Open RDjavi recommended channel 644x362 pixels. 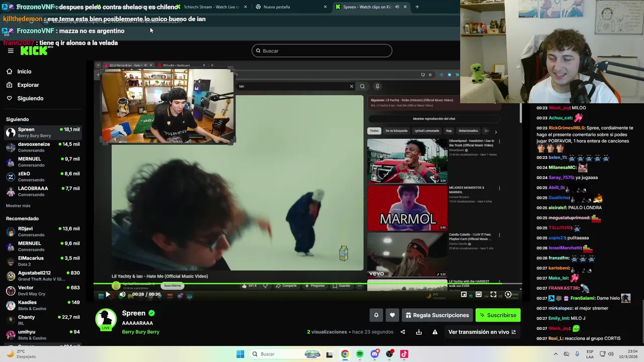tap(43, 231)
